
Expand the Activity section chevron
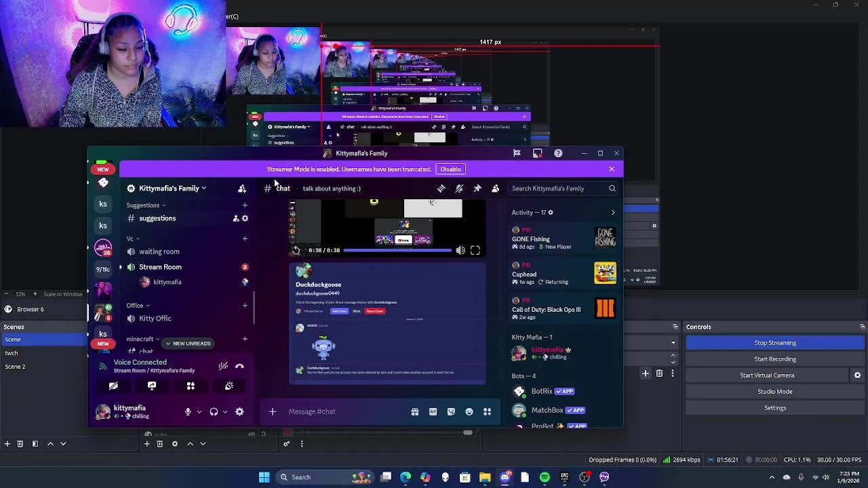tap(613, 213)
